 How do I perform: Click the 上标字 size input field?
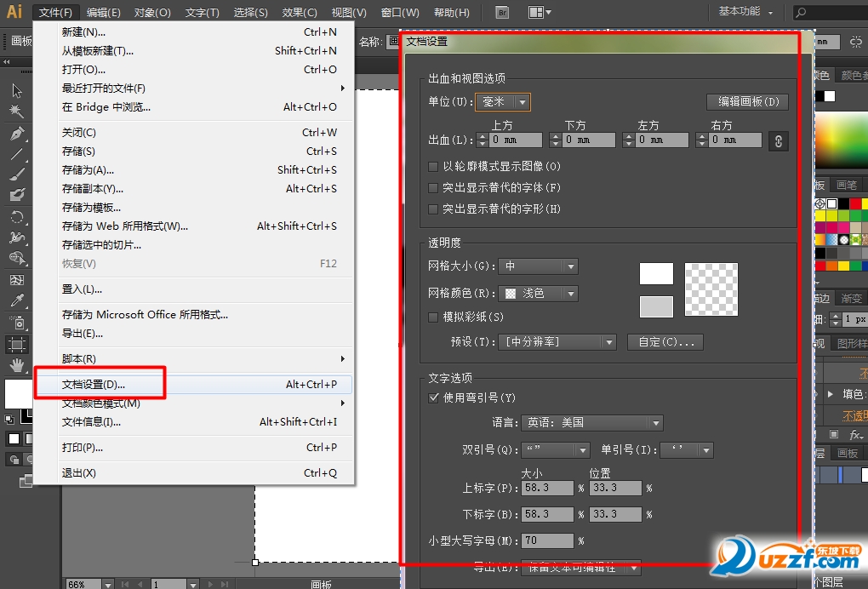click(547, 489)
